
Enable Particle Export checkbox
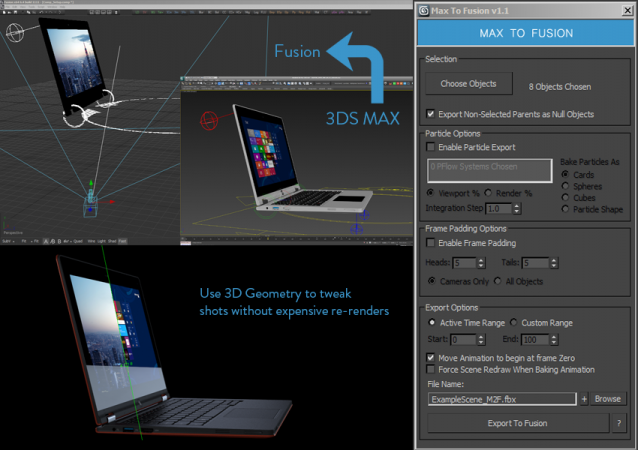point(430,147)
